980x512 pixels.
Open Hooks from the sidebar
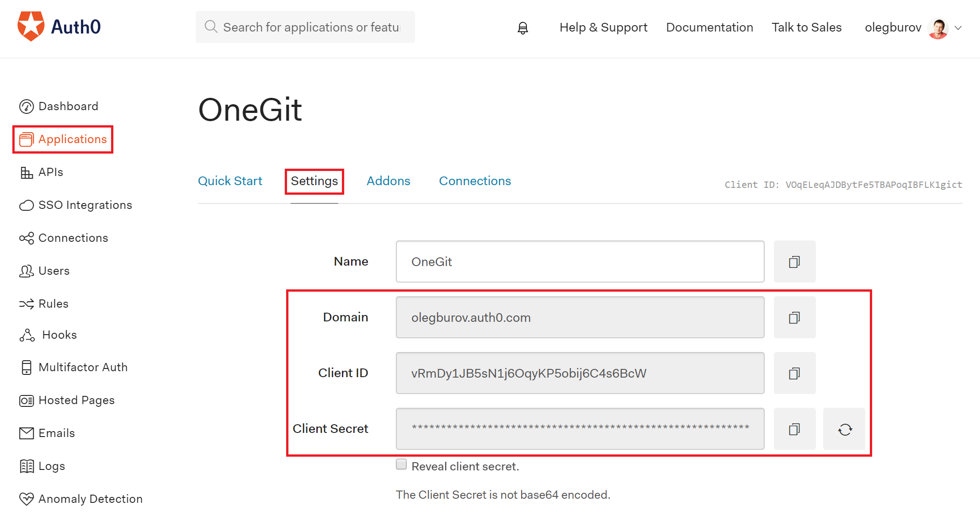(x=59, y=335)
